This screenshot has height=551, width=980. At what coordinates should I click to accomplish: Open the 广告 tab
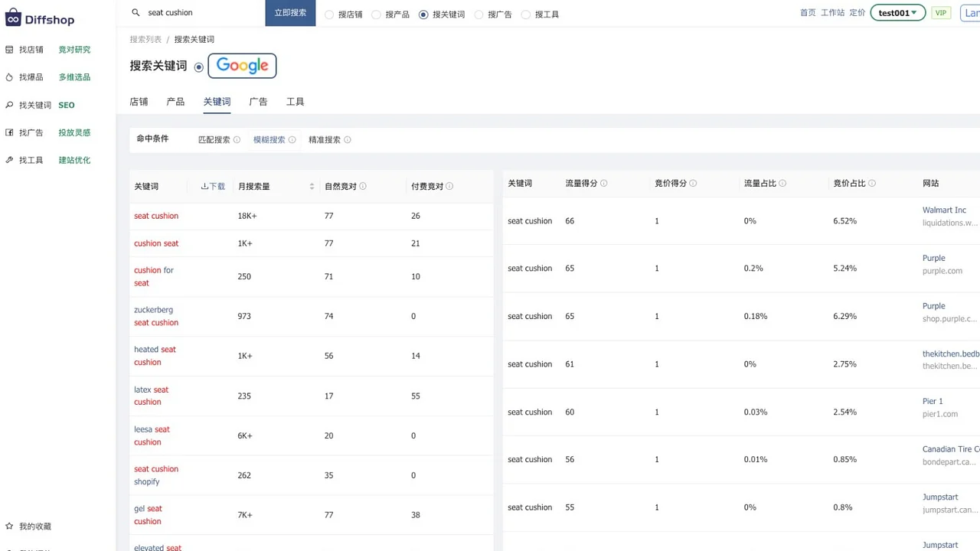pos(258,101)
